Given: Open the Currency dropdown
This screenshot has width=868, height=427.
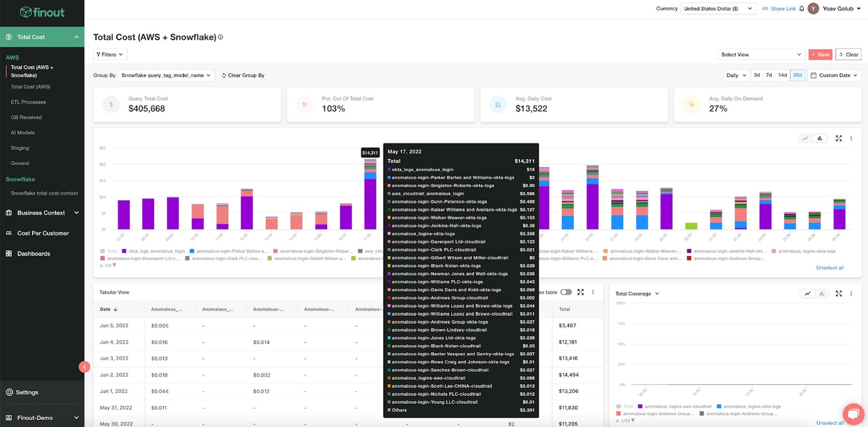Looking at the screenshot, I should 718,8.
